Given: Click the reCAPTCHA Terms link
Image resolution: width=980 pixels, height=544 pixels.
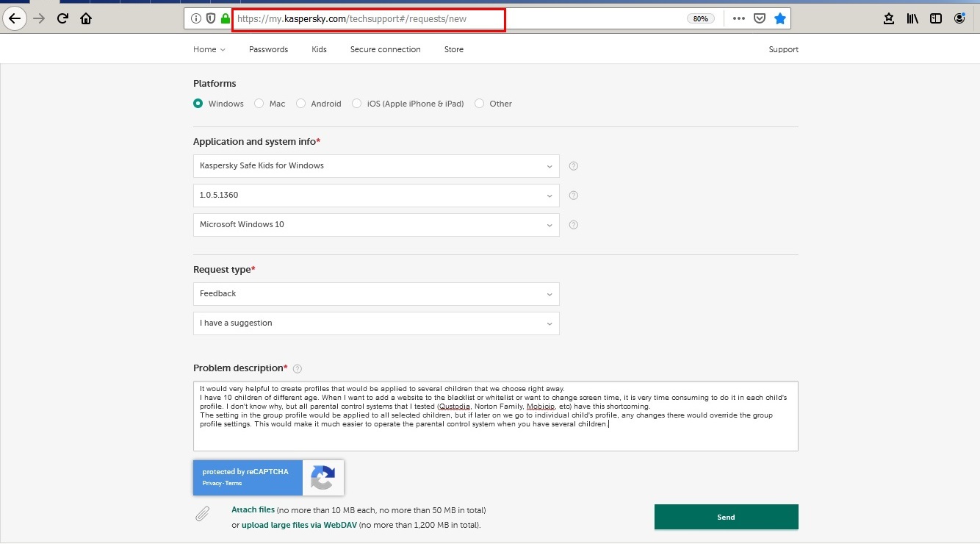Looking at the screenshot, I should [x=234, y=483].
